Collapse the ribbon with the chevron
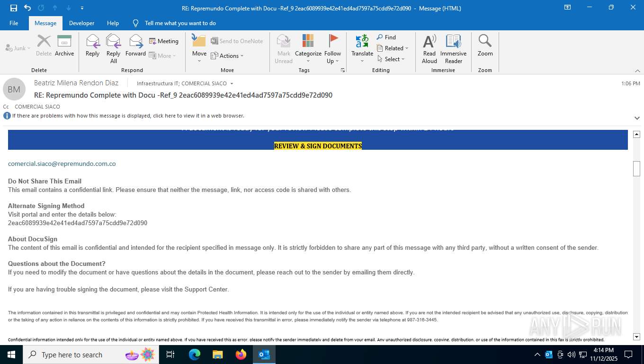644x364 pixels. click(637, 71)
